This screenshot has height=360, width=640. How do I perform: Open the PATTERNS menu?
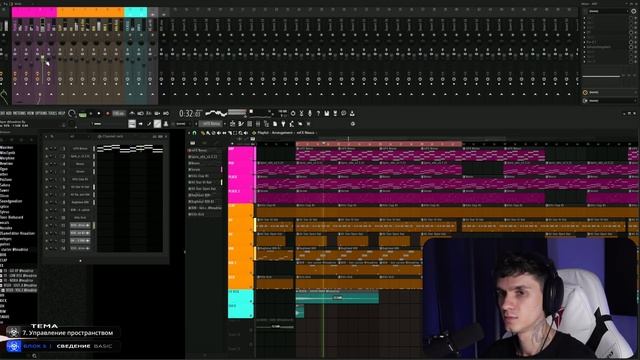coord(19,113)
